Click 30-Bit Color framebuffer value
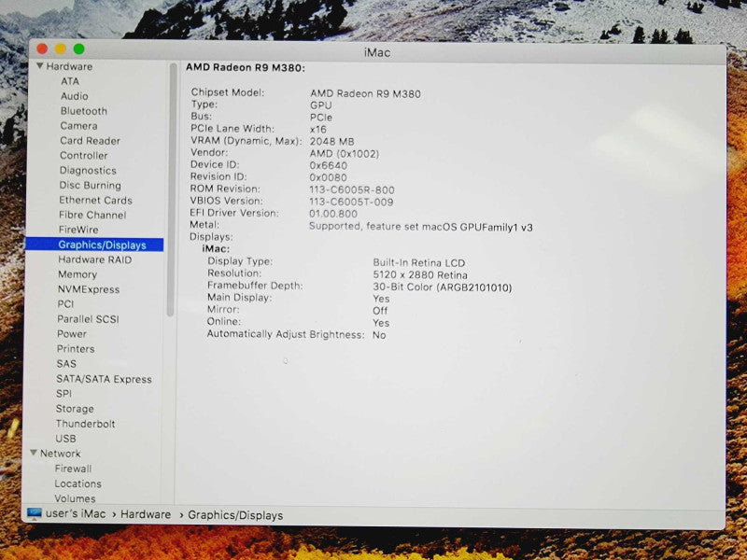 (x=442, y=287)
